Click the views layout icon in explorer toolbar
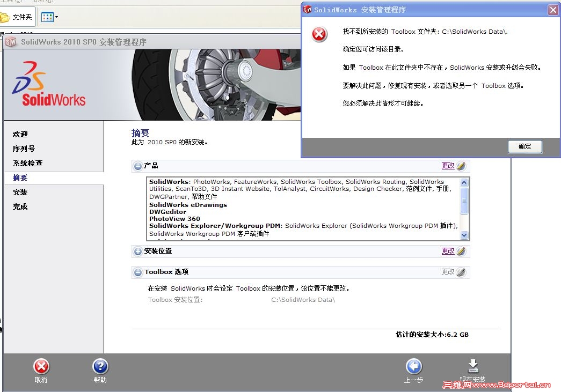 click(x=47, y=17)
